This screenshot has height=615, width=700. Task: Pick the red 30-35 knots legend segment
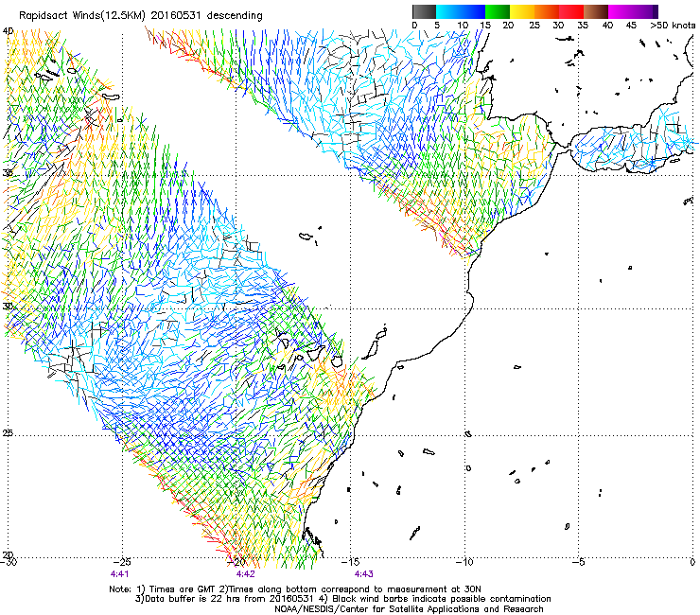point(571,11)
